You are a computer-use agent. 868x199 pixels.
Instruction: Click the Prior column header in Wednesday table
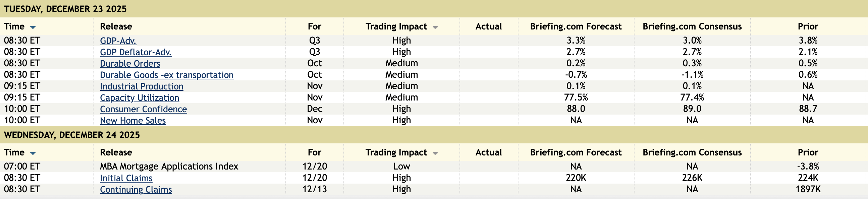(808, 152)
